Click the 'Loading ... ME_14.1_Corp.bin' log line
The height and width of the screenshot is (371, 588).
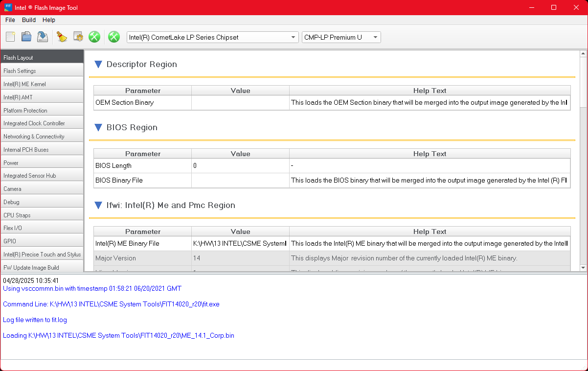point(118,335)
